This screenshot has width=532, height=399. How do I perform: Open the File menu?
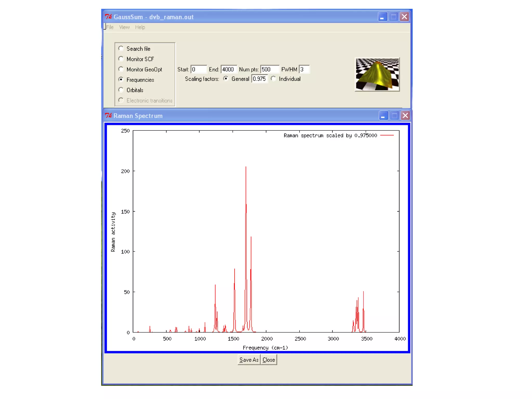click(110, 27)
